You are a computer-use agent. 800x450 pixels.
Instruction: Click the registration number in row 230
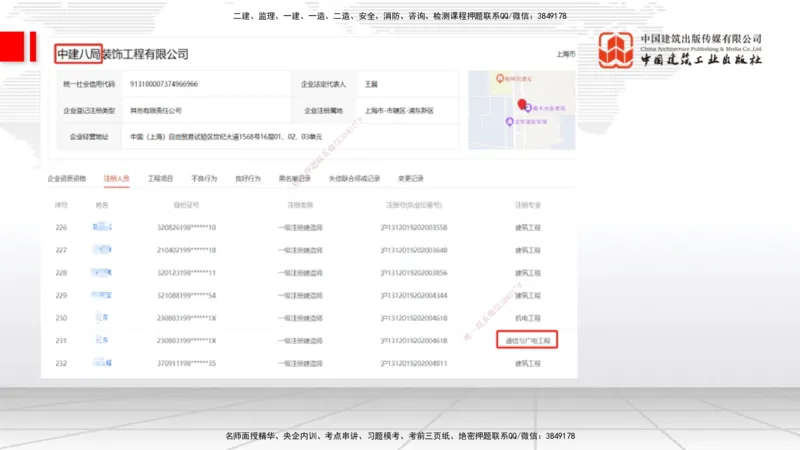[414, 318]
